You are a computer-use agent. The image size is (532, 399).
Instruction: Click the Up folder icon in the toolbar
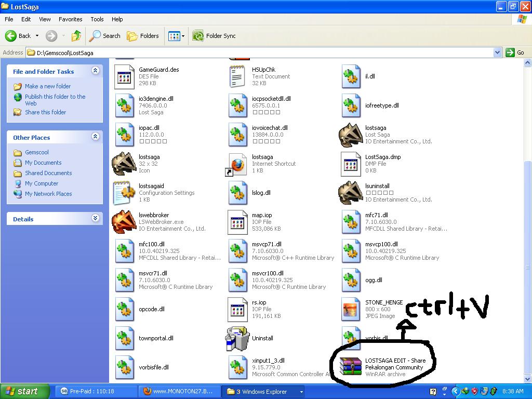click(x=76, y=36)
